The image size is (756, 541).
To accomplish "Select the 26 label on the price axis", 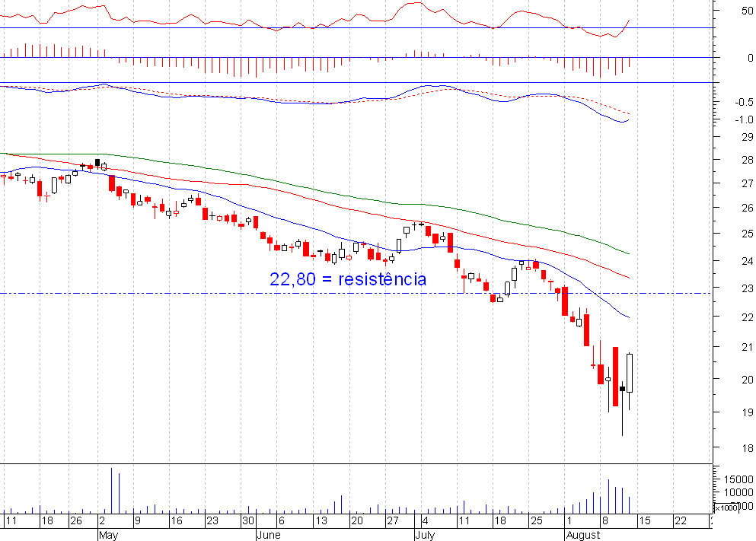I will (x=748, y=208).
